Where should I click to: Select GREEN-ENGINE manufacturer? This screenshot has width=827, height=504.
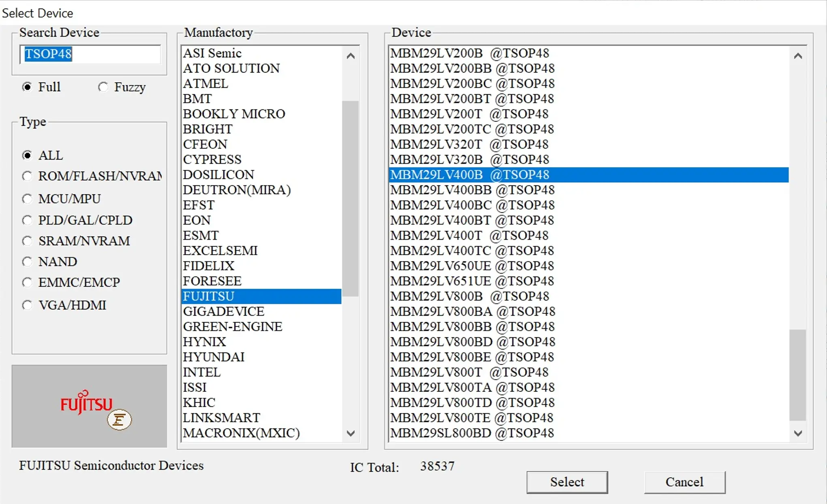261,327
